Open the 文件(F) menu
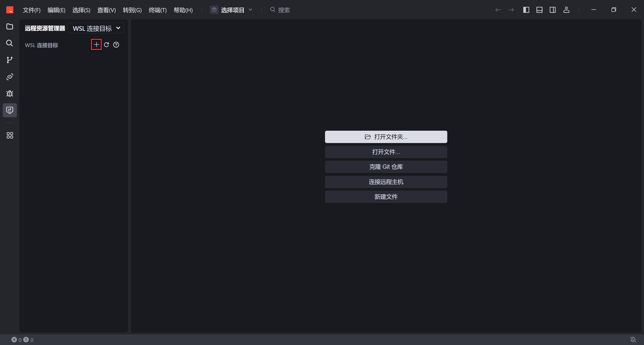This screenshot has width=644, height=345. tap(31, 10)
